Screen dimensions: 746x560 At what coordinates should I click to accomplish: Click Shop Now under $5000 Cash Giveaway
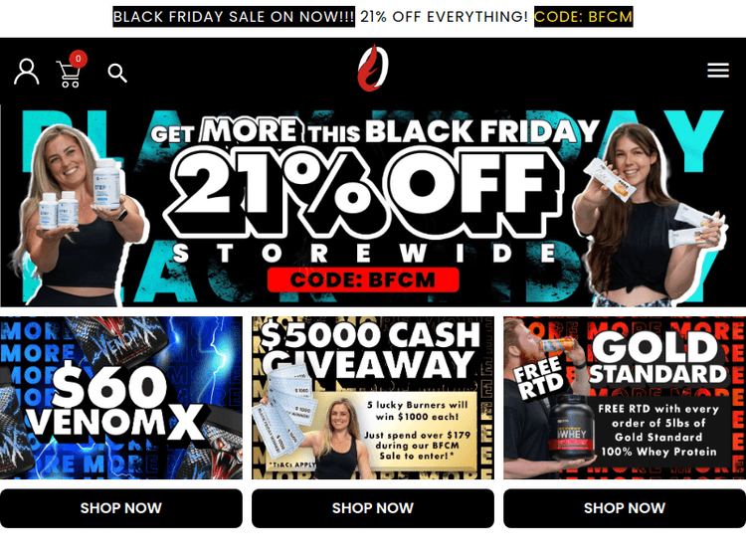click(x=373, y=508)
